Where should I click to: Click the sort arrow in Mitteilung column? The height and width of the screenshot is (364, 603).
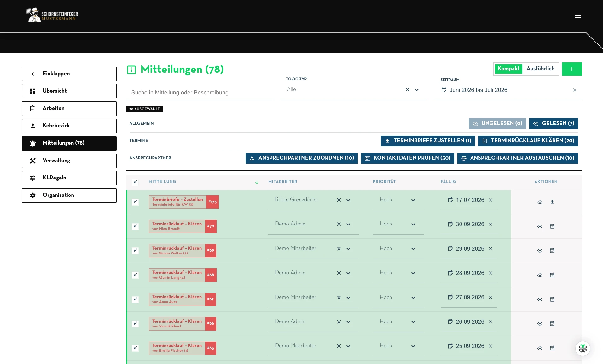(x=257, y=182)
